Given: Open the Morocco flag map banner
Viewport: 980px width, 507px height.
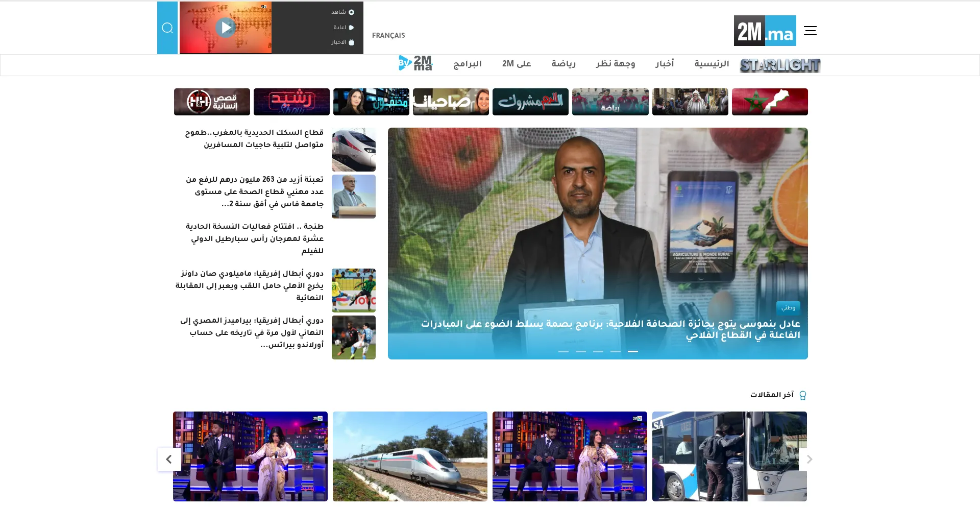Looking at the screenshot, I should [x=770, y=102].
